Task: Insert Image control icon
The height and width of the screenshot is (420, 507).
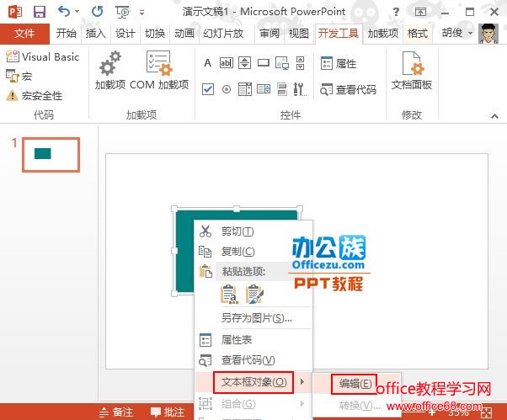Action: click(282, 63)
